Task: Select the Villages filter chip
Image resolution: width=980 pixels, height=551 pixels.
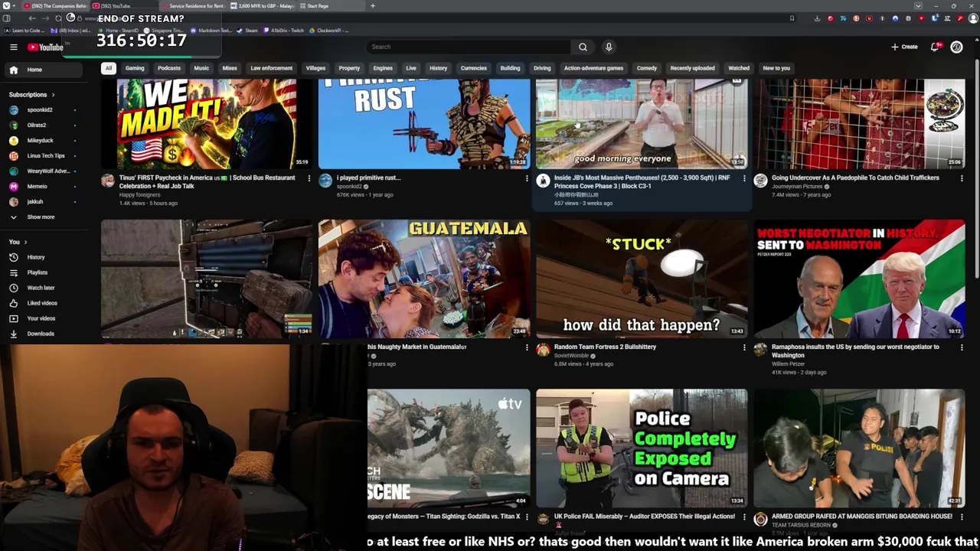Action: pos(315,68)
